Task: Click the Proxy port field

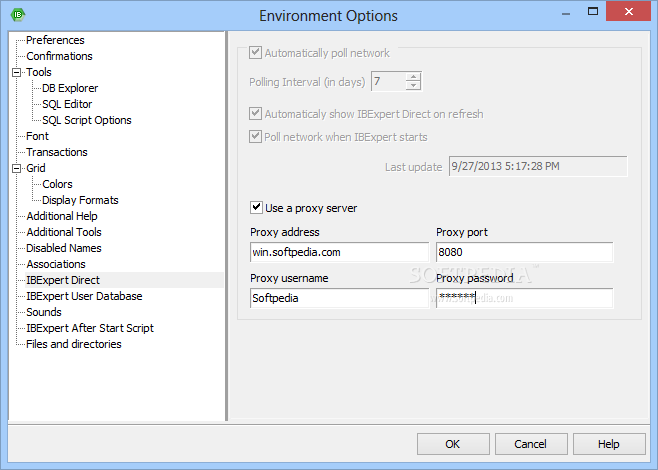Action: tap(525, 252)
